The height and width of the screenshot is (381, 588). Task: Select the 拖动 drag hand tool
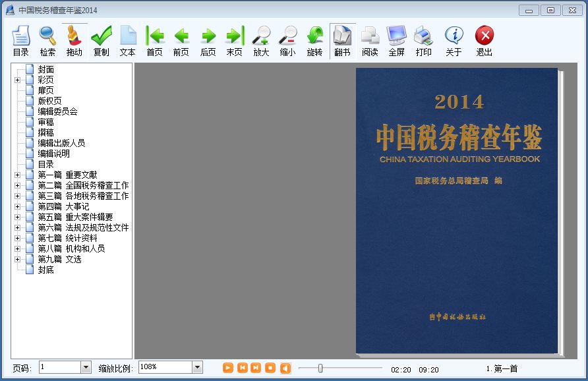[74, 41]
